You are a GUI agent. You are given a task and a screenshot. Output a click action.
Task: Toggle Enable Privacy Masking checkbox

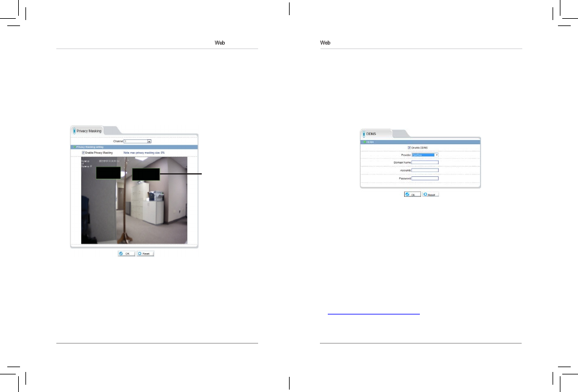click(x=84, y=153)
